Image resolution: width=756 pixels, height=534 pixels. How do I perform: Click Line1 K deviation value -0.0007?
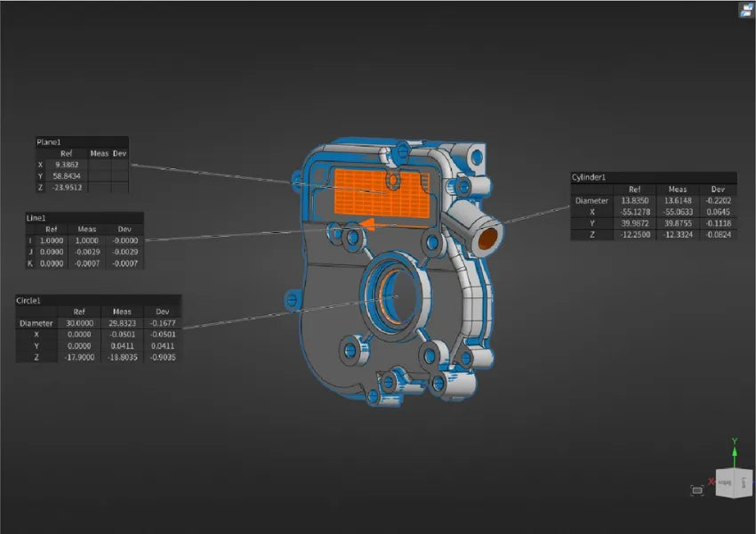click(x=125, y=263)
